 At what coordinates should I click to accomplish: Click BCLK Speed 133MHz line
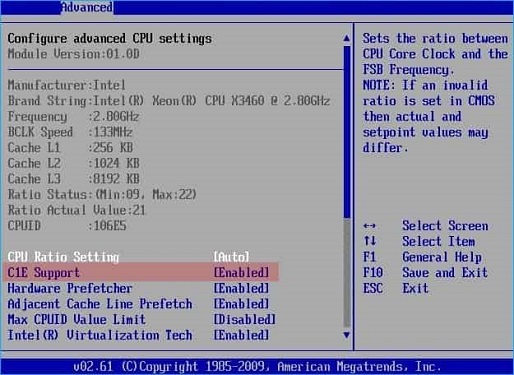[70, 132]
